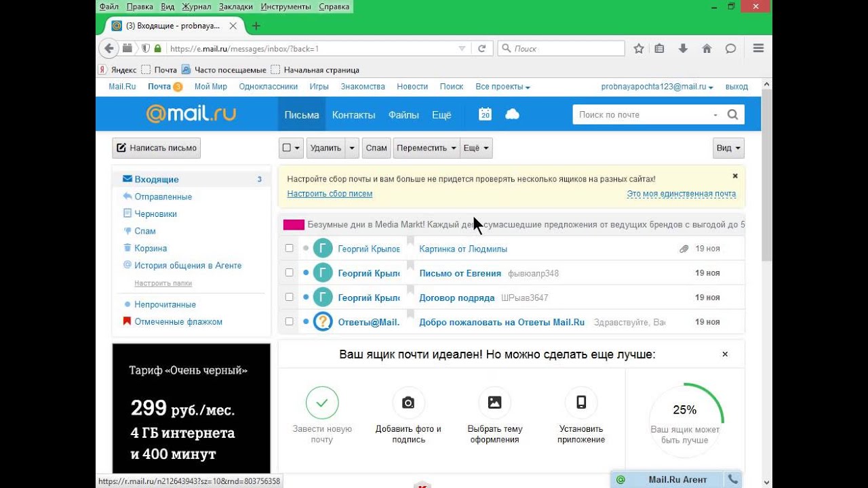Screen dimensions: 868x488
Task: Toggle read dot on Картинка от Людмилы
Action: [x=306, y=249]
